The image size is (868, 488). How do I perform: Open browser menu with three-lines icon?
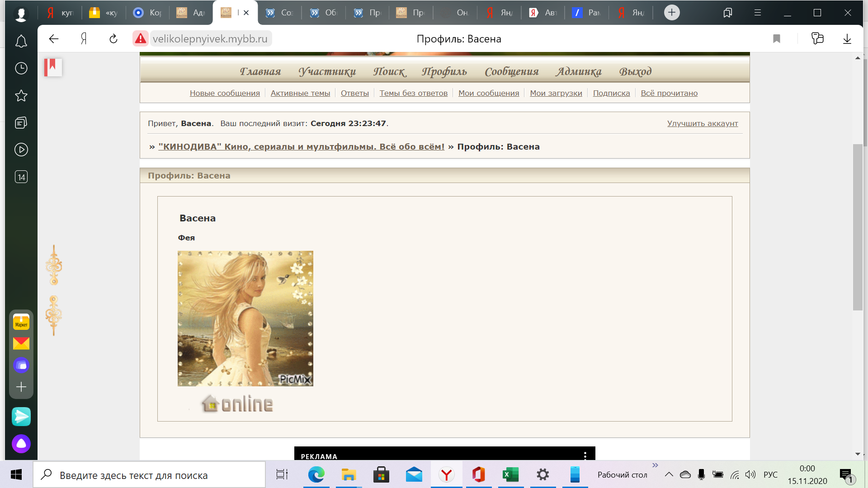coord(758,13)
